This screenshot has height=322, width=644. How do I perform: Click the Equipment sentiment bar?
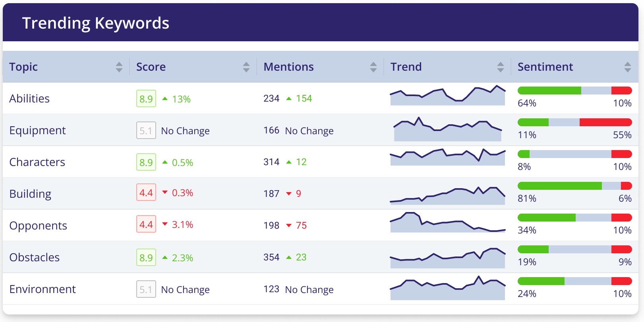click(574, 122)
